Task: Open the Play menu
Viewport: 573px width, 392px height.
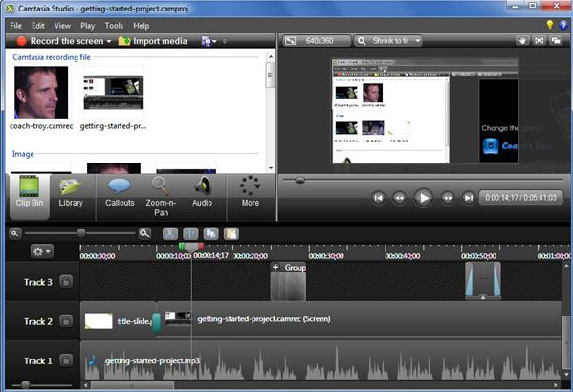Action: (x=87, y=26)
